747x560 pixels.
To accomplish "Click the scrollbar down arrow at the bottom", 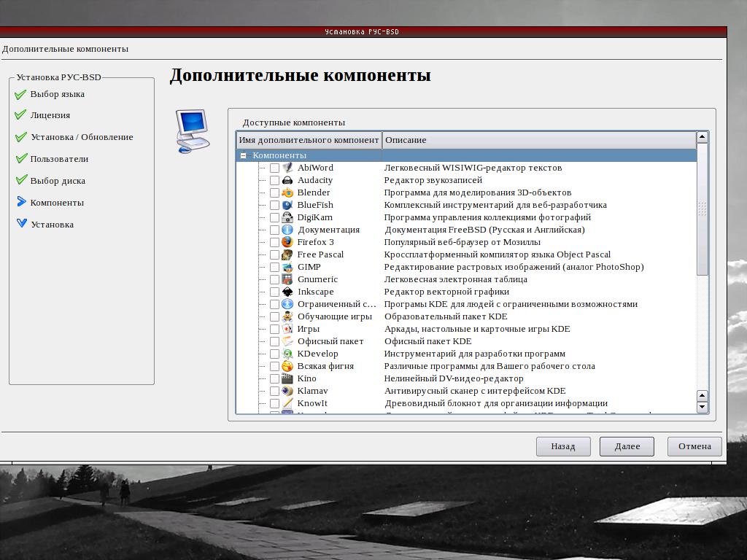I will click(703, 407).
